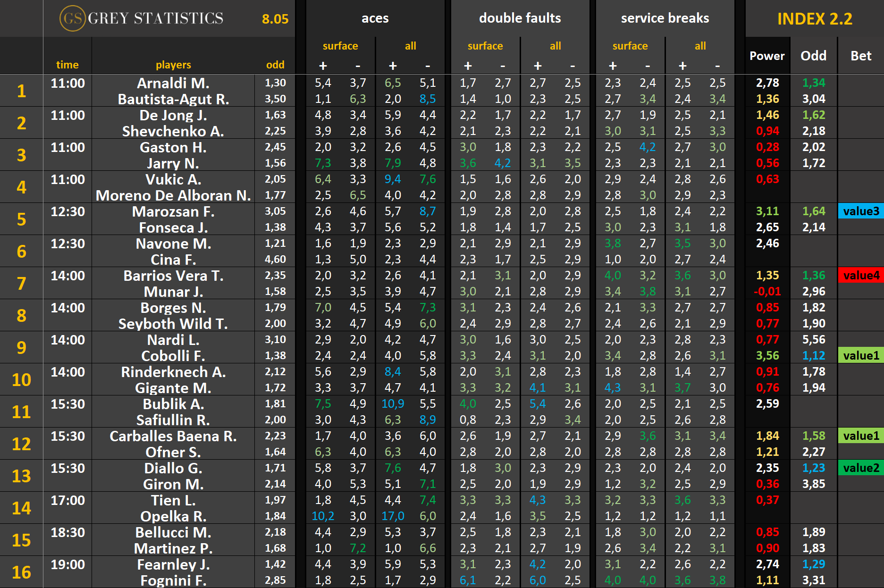Click the players column header
The height and width of the screenshot is (588, 884).
[x=173, y=65]
